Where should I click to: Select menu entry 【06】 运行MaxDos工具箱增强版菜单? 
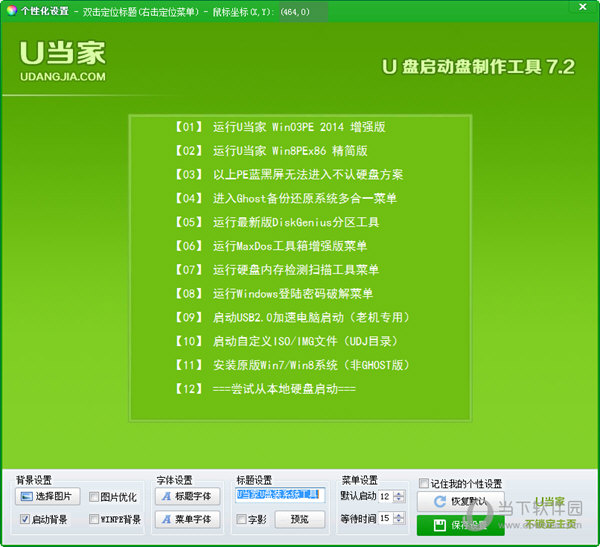271,246
